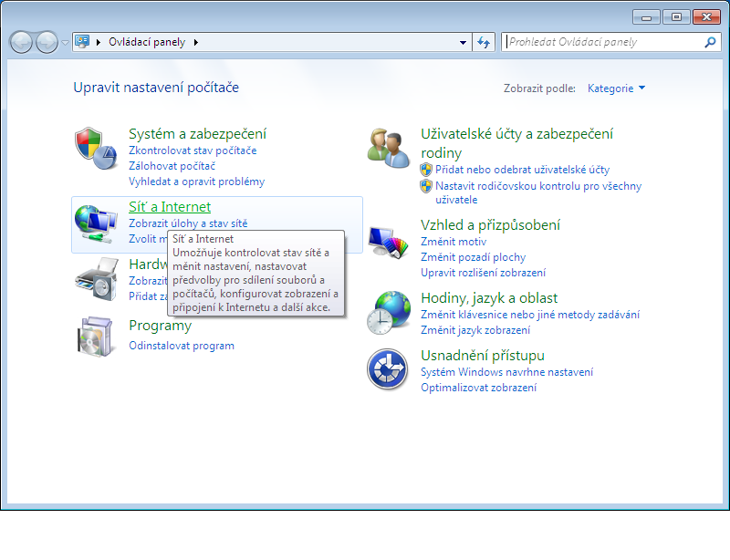Click the Forward arrow navigation button
Screen dimensions: 730x560
click(x=47, y=42)
